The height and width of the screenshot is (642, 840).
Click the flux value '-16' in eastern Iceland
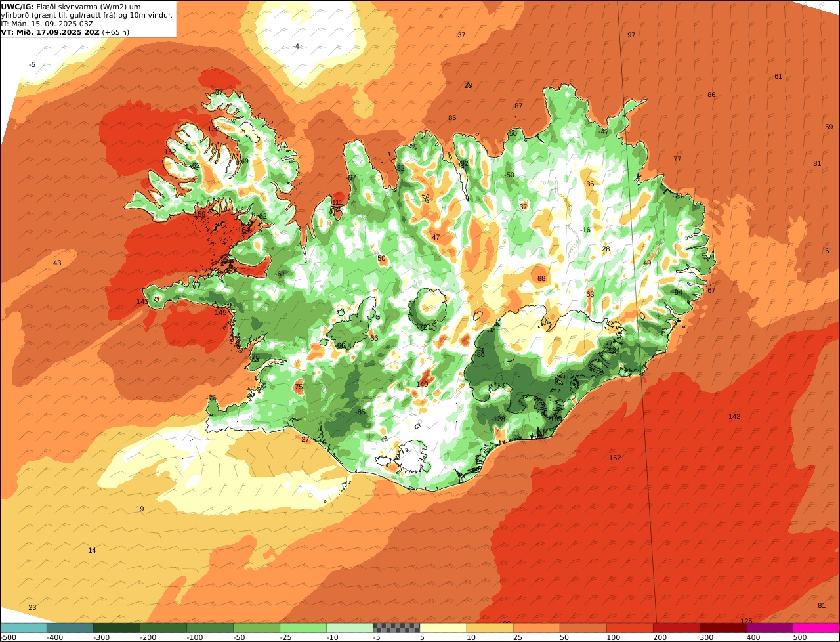click(585, 230)
